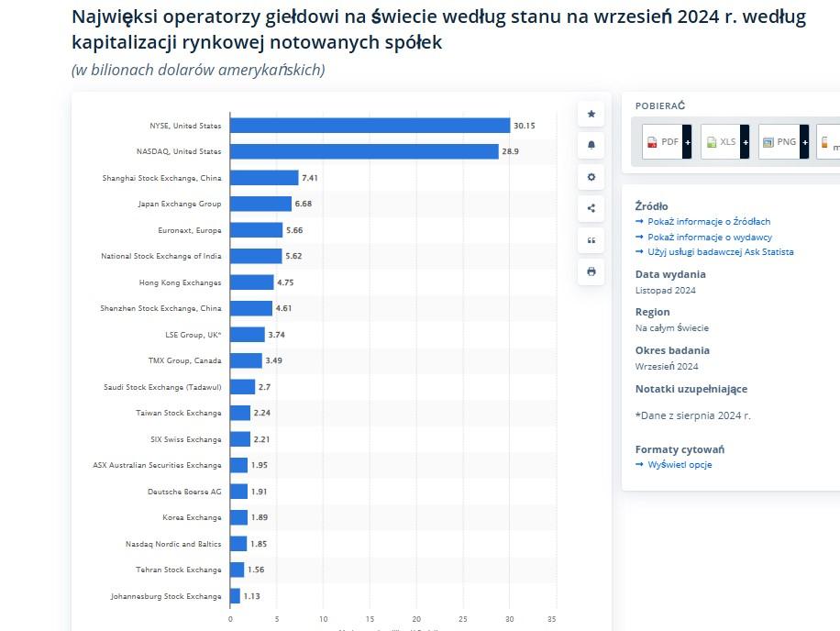840x631 pixels.
Task: Click the Euronext, Europe bar
Action: [257, 230]
